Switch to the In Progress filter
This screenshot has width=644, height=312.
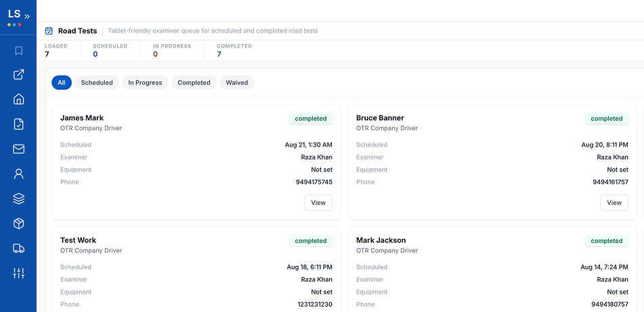145,82
